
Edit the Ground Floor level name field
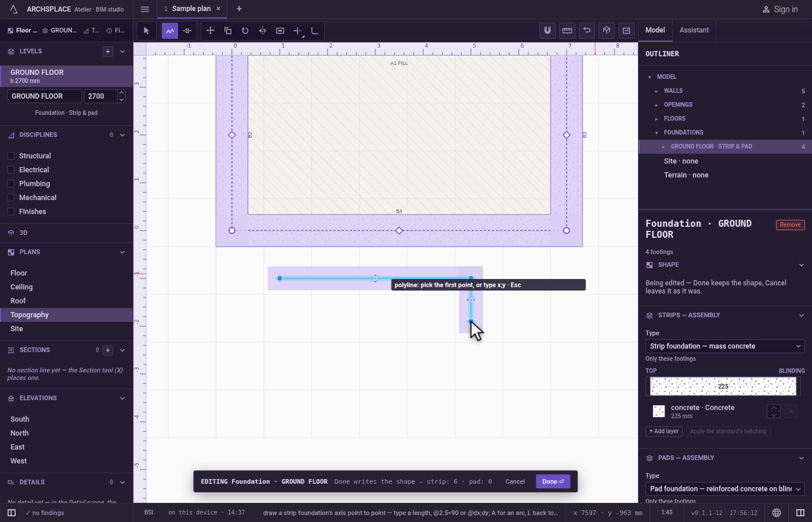(44, 96)
